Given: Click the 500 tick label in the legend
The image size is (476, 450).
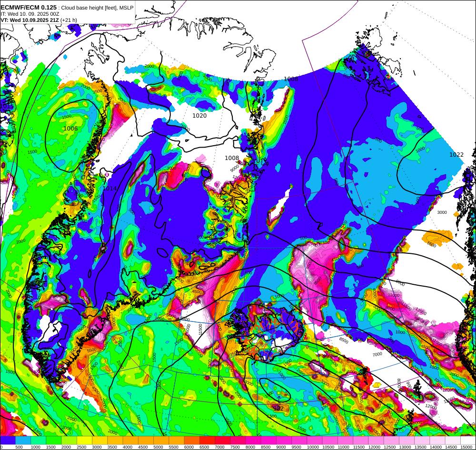Looking at the screenshot, I should coord(19,447).
